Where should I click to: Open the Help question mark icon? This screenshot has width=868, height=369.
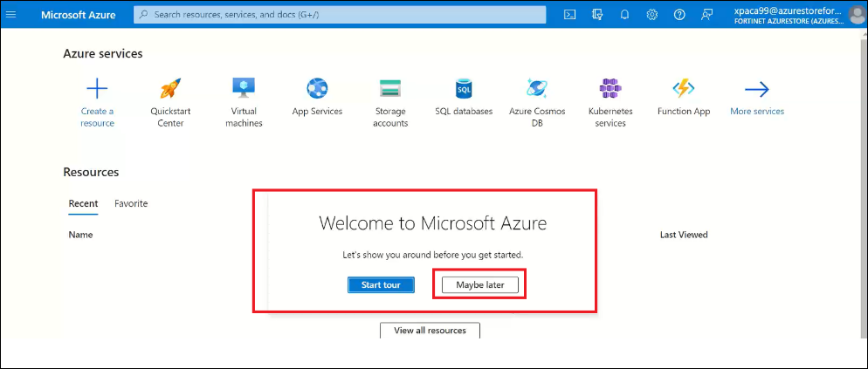(679, 15)
